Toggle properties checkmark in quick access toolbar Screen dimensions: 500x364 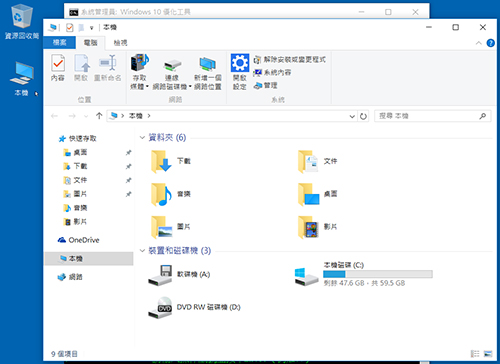pyautogui.click(x=69, y=27)
